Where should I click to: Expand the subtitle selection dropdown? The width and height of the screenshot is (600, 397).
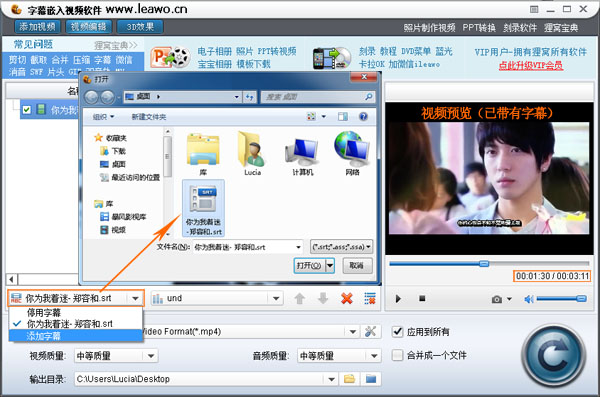135,298
